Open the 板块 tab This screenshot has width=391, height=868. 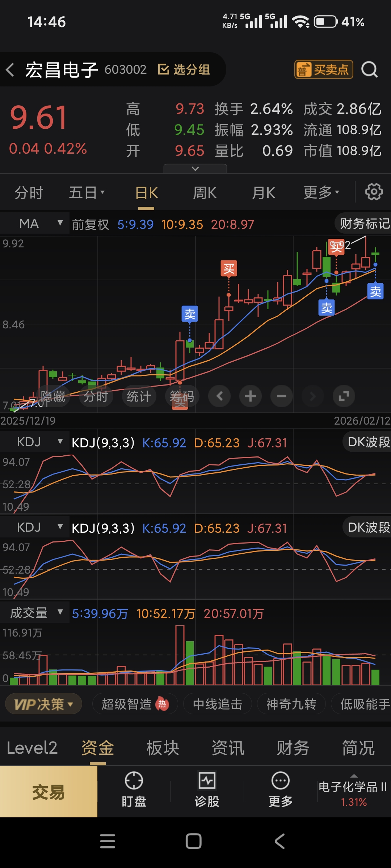pyautogui.click(x=163, y=748)
